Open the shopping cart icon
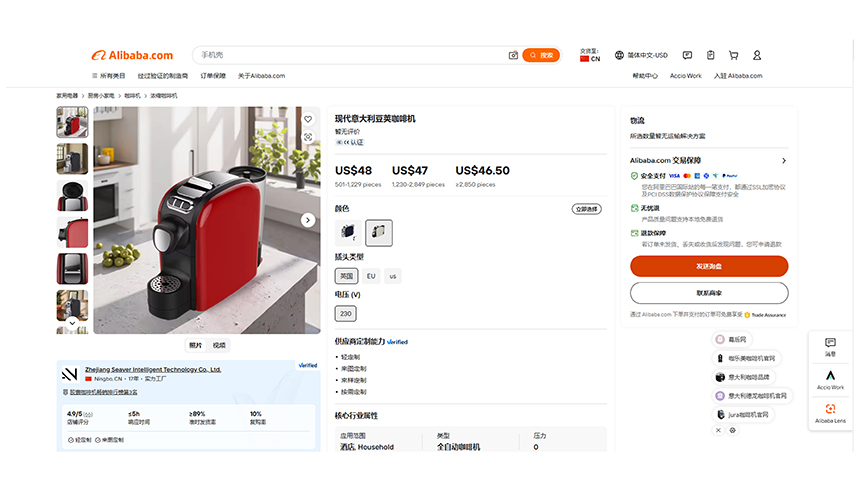Viewport: 860px width, 491px height. point(733,55)
